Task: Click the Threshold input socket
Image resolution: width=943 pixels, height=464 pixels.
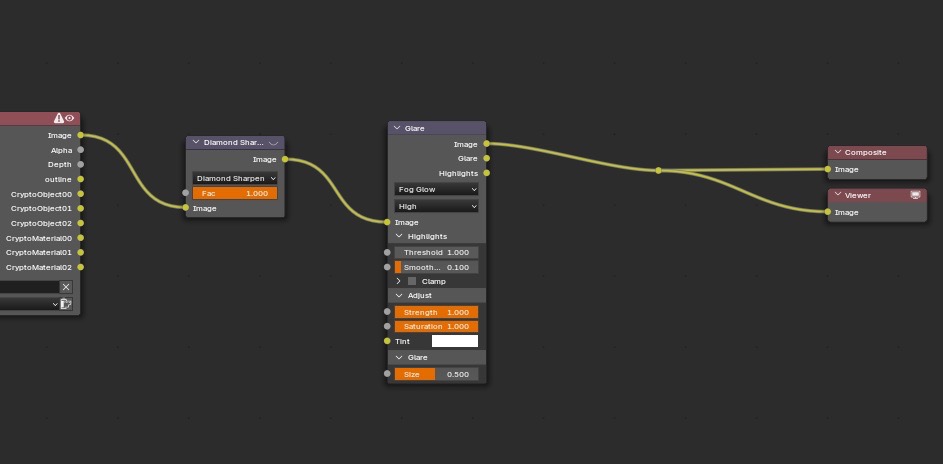Action: point(387,252)
